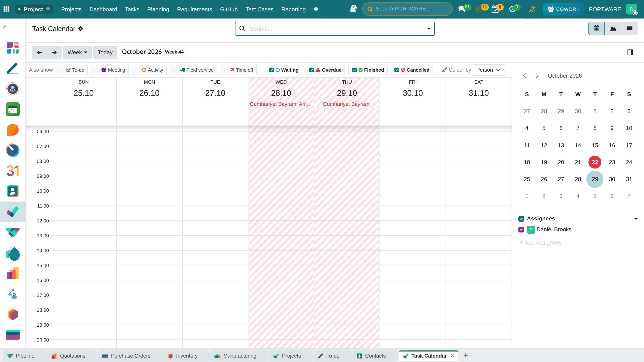This screenshot has width=644, height=362.
Task: Select day 22 in the mini calendar
Action: coord(595,162)
